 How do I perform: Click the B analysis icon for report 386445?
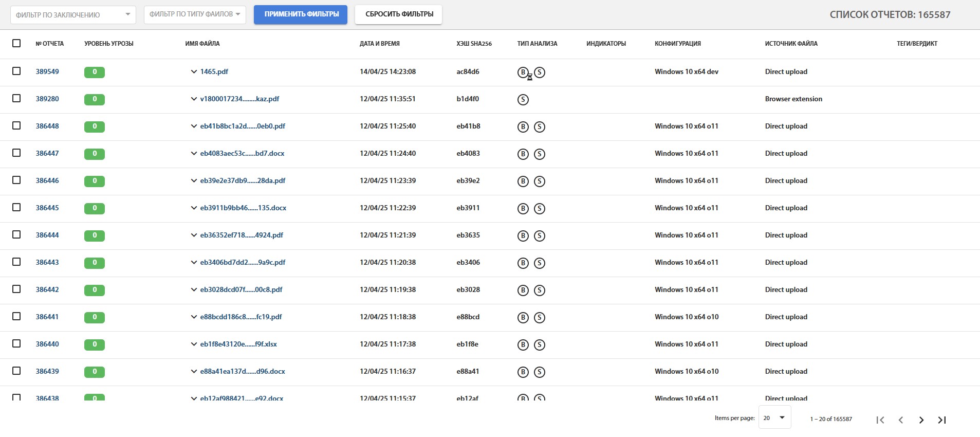point(523,209)
